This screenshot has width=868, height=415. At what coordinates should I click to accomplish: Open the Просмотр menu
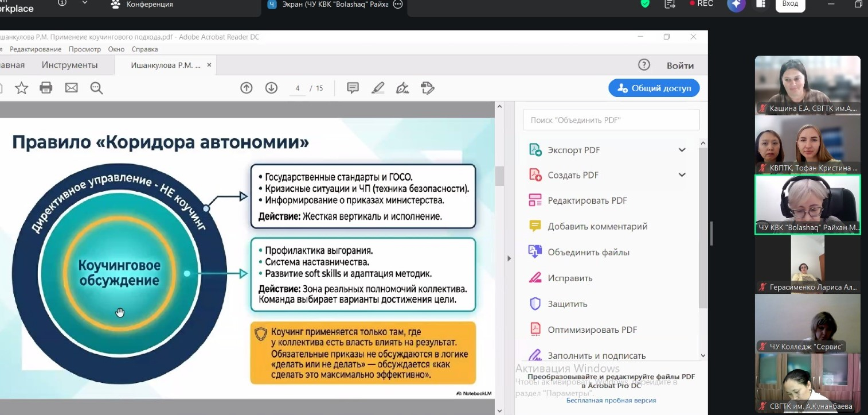pos(85,49)
